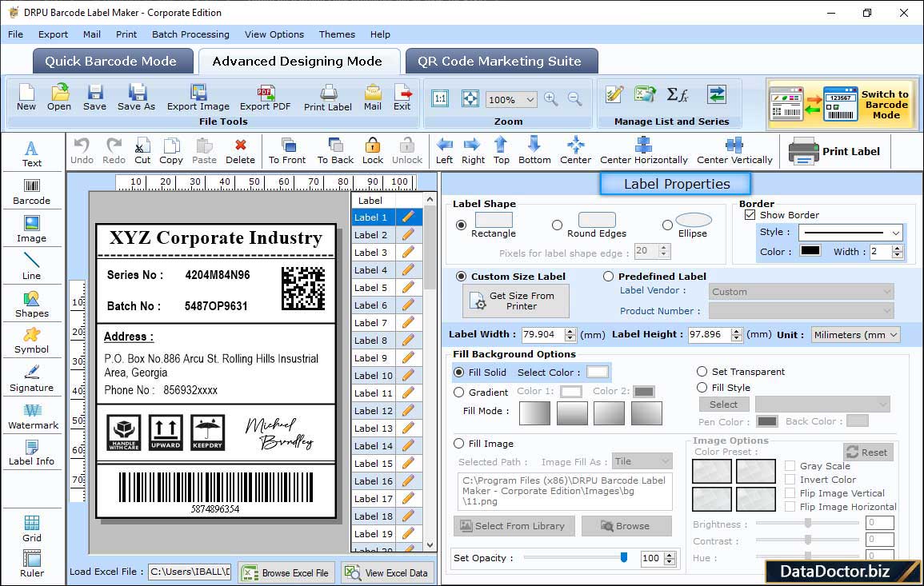Open the Shapes tool
Viewport: 924px width, 586px height.
(x=32, y=304)
